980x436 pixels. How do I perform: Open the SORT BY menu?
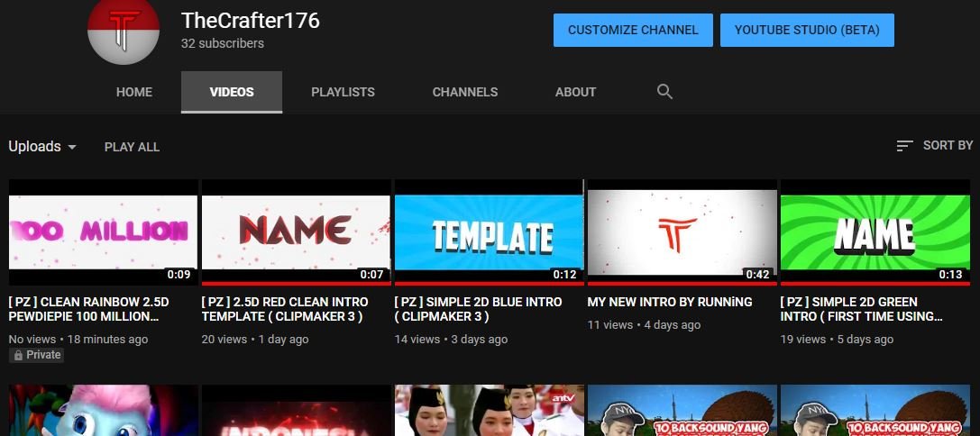pos(934,146)
